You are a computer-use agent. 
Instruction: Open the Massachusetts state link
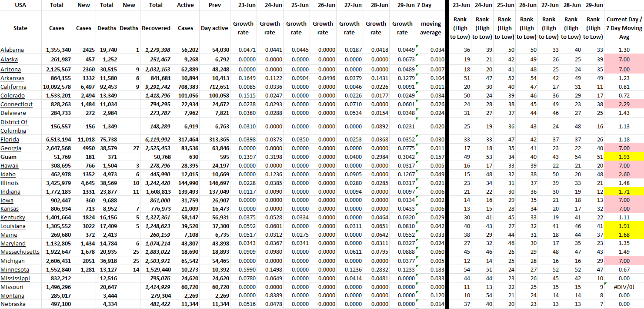[x=20, y=252]
